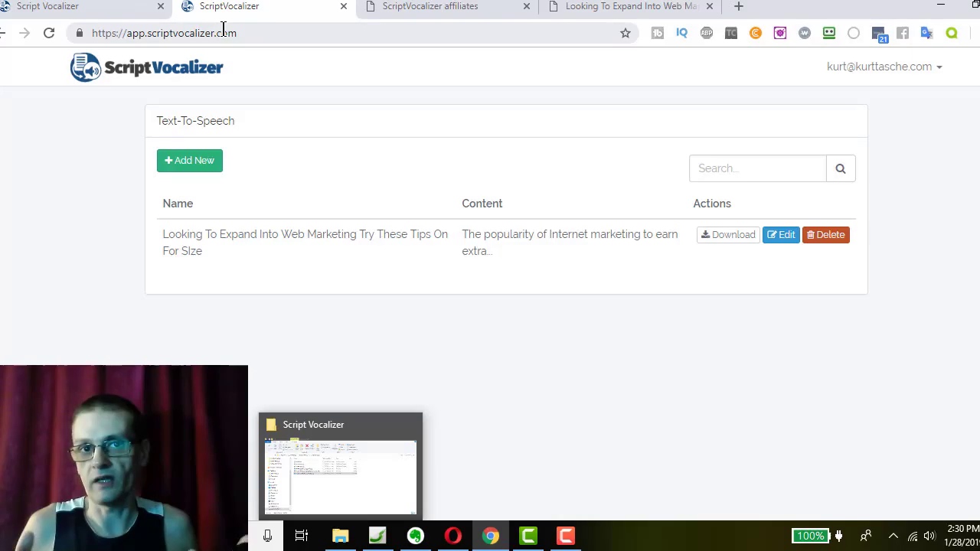Click the site security lock icon
980x551 pixels.
pos(80,33)
